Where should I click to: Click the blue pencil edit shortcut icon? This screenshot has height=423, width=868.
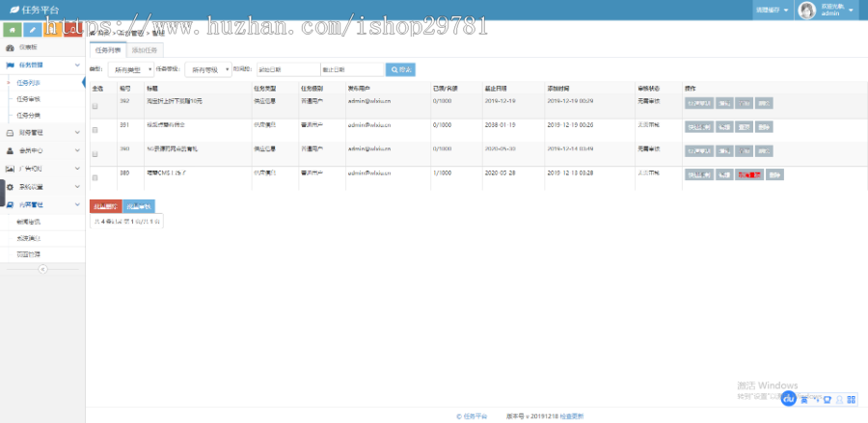[32, 30]
